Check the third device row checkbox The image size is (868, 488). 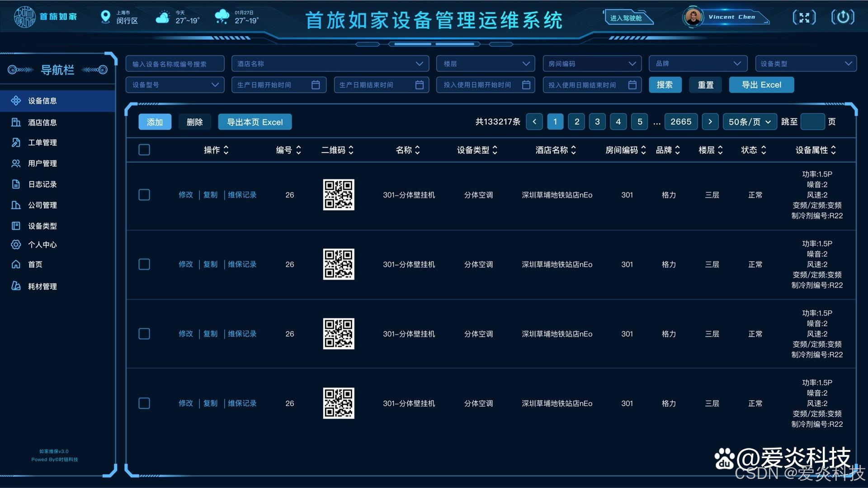144,334
